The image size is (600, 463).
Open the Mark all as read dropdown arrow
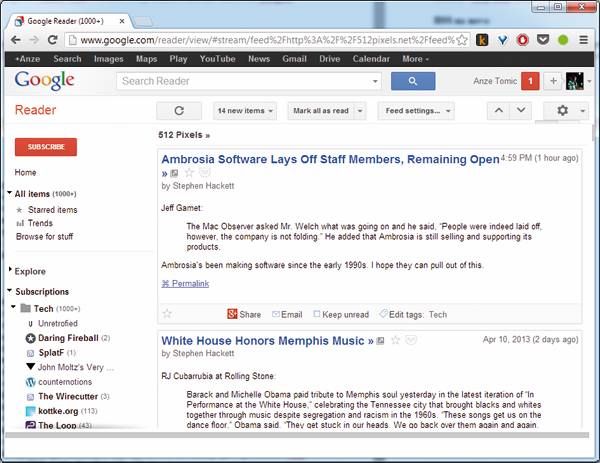[x=360, y=111]
